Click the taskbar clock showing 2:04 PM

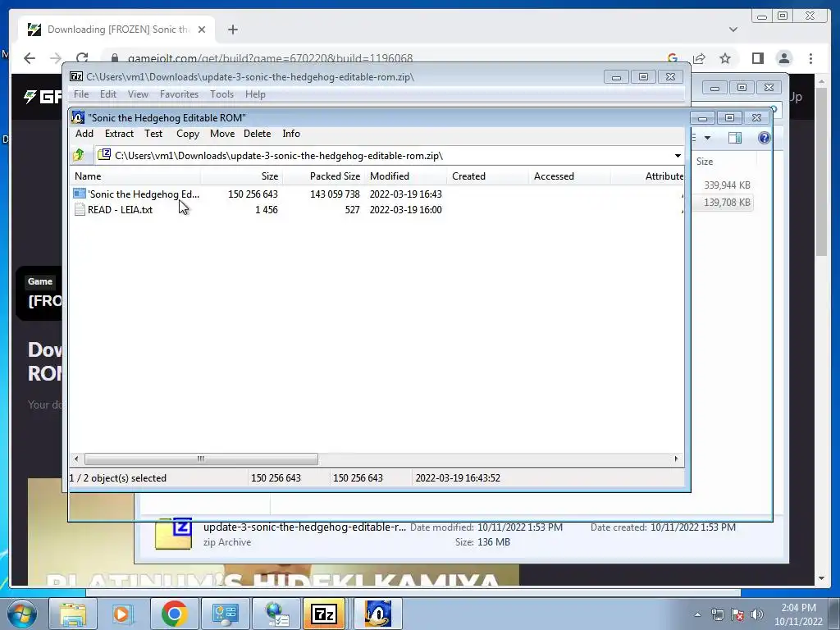(798, 614)
